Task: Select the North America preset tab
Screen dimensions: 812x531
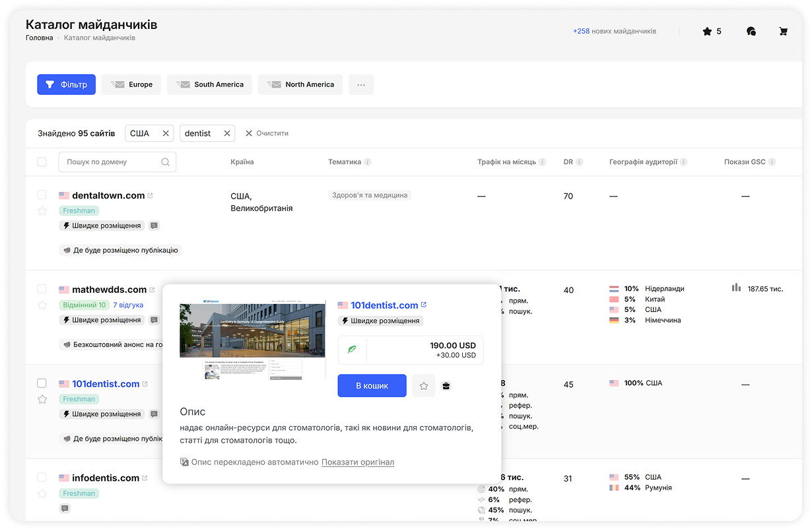Action: click(300, 84)
